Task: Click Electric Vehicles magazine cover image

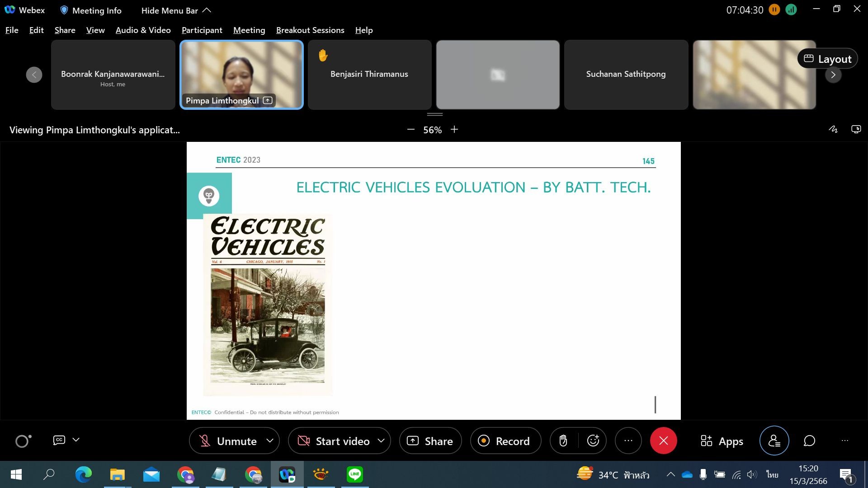Action: tap(268, 305)
